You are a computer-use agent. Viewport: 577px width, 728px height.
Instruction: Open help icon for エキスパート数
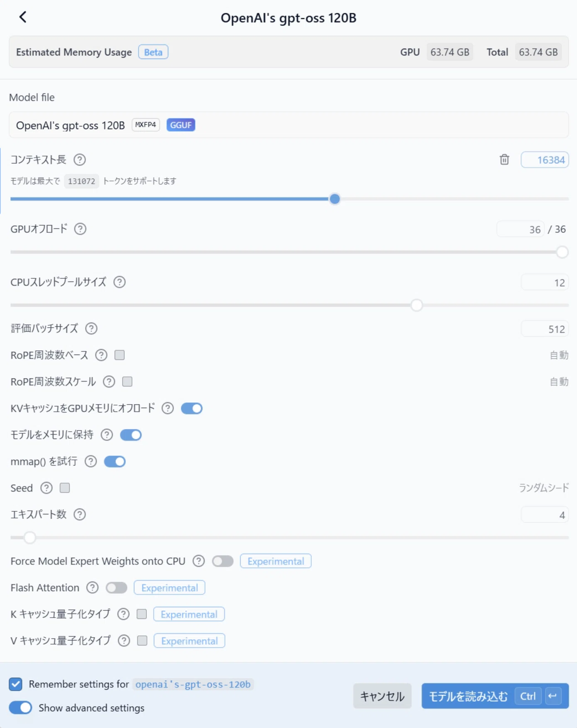[80, 514]
